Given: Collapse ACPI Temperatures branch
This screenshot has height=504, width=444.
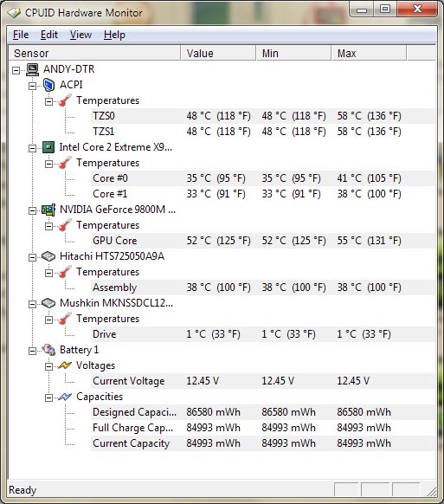Looking at the screenshot, I should [x=48, y=101].
